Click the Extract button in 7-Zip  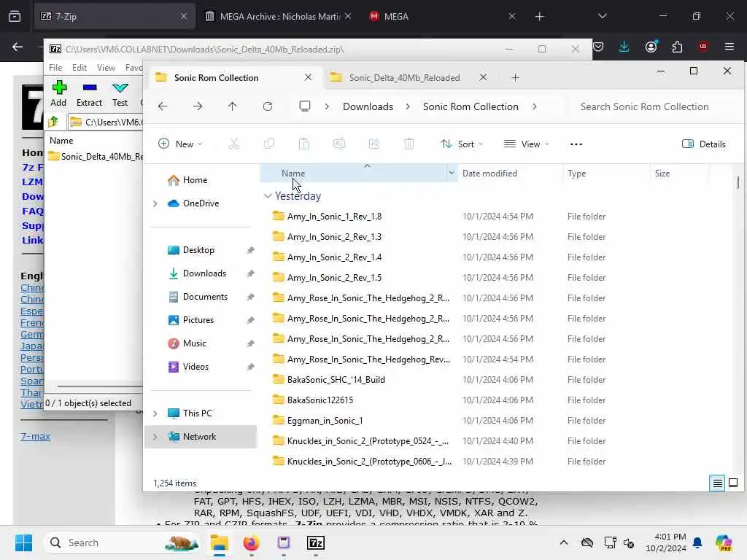pos(89,93)
